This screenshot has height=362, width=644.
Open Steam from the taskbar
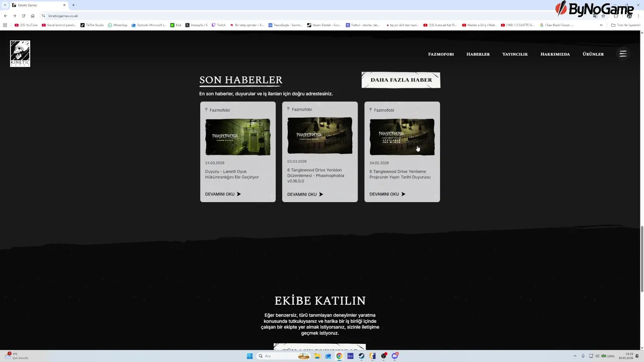(361, 356)
